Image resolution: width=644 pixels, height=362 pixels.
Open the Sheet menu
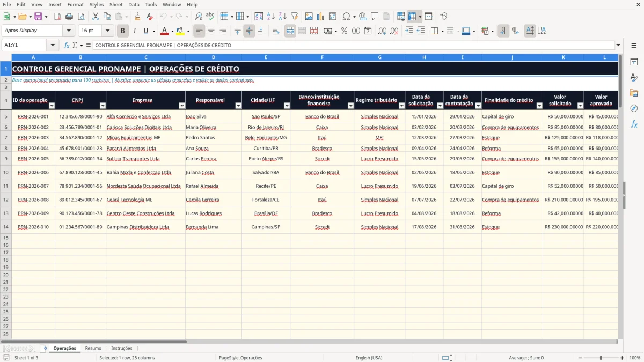coord(116,4)
